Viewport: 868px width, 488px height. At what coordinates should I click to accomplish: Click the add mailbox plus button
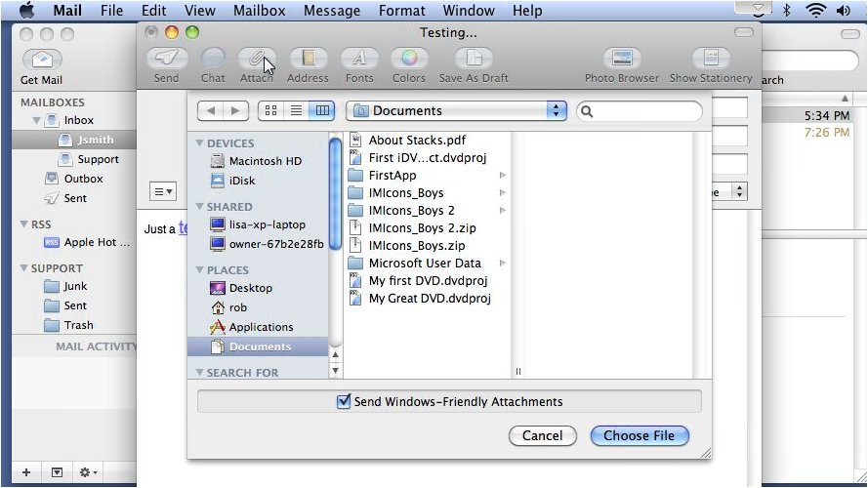(26, 472)
